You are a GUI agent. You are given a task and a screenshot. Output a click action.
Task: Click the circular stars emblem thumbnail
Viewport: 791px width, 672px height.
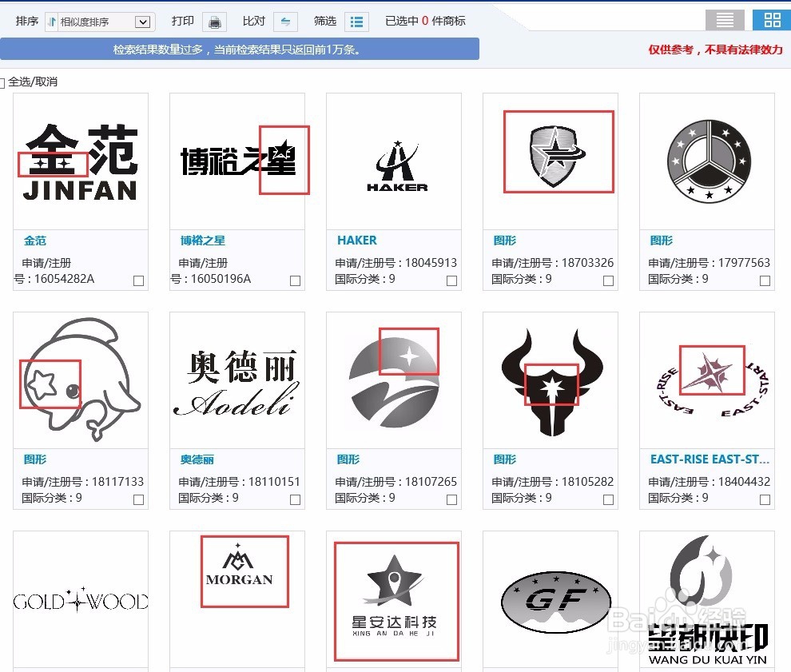[x=707, y=161]
